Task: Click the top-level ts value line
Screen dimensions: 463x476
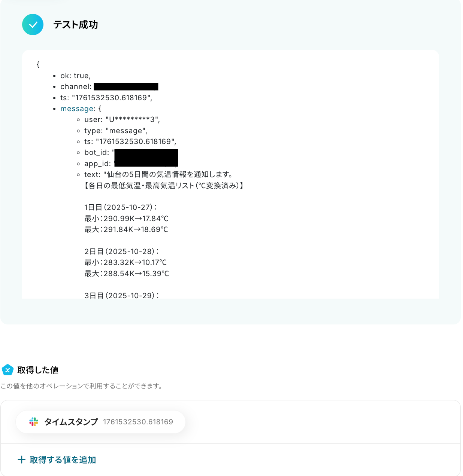Action: point(106,98)
